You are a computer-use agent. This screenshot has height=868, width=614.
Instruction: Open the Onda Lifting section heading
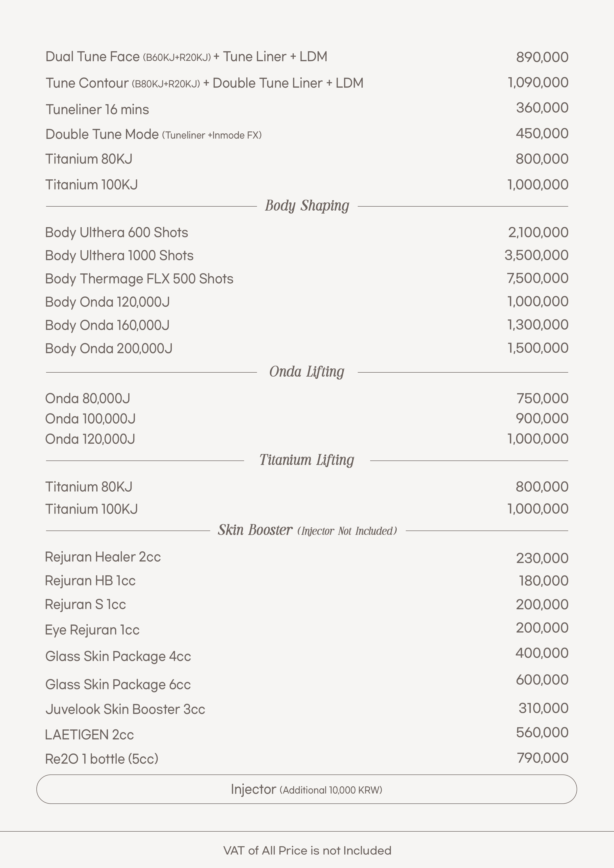pos(307,372)
